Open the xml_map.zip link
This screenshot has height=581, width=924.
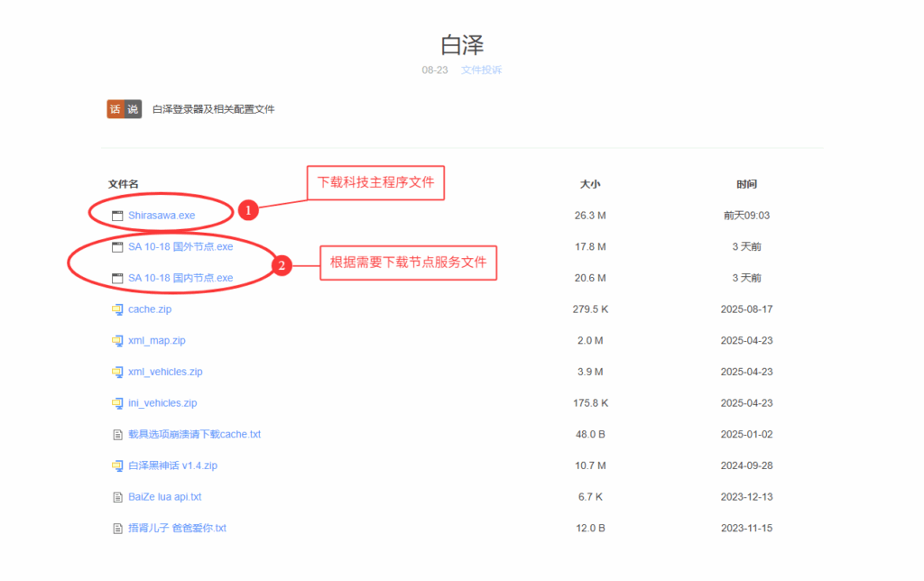tap(157, 341)
